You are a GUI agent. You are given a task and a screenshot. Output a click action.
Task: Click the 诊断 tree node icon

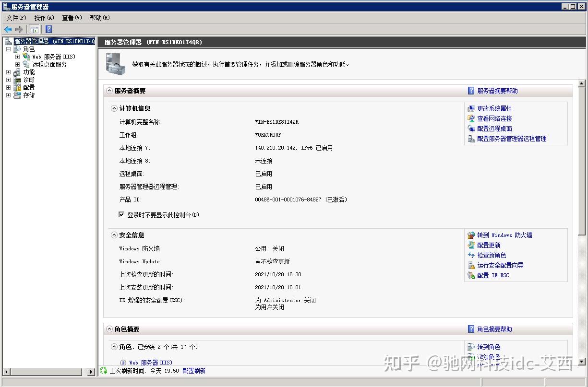click(17, 80)
